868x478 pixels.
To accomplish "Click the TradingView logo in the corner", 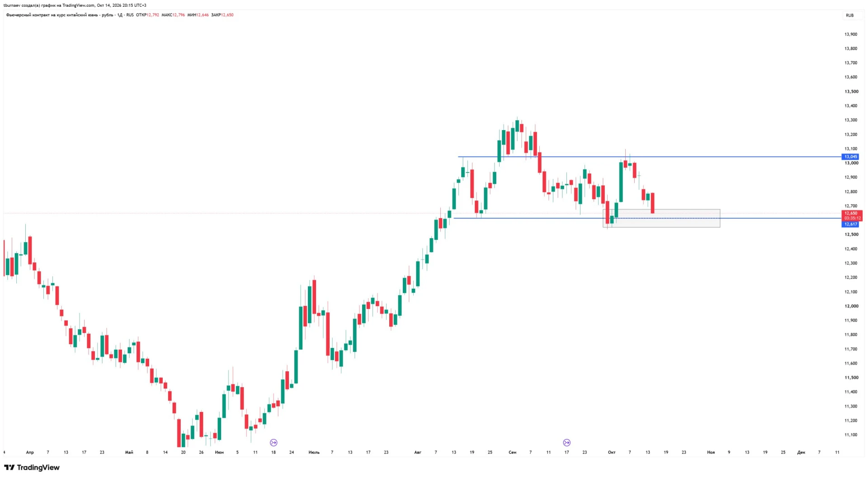I will [32, 468].
